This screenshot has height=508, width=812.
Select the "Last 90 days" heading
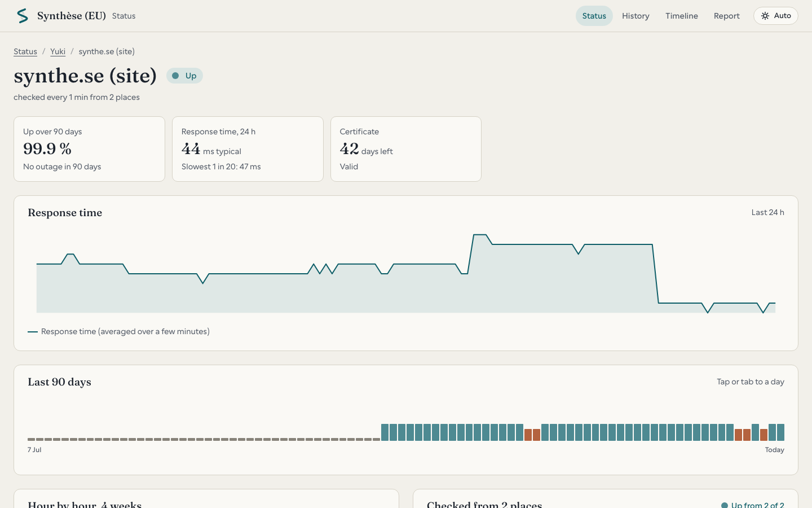point(59,382)
